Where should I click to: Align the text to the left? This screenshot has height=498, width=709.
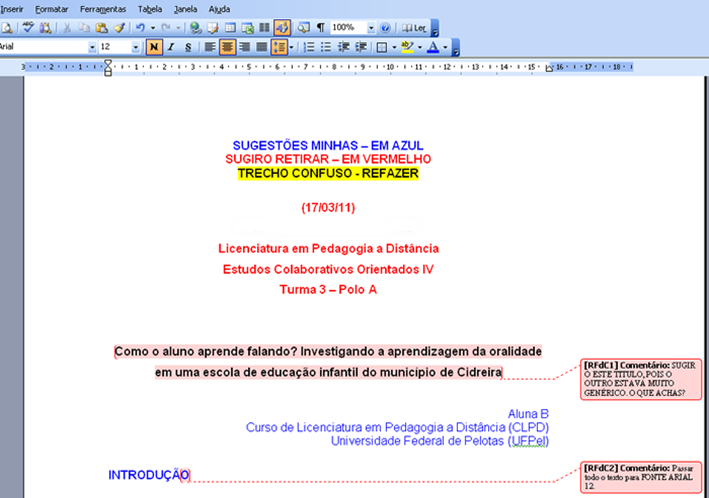(x=210, y=47)
